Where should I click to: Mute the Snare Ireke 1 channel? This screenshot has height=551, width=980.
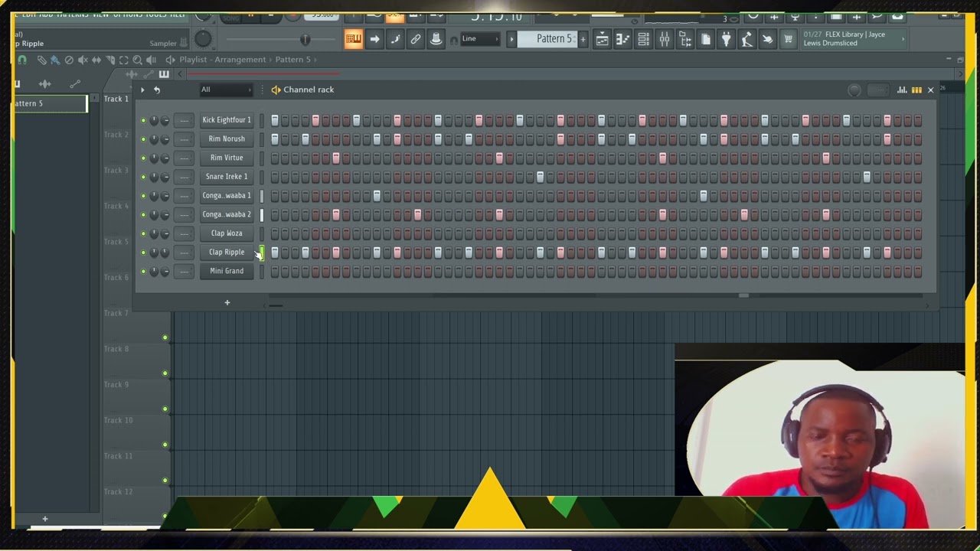point(143,177)
